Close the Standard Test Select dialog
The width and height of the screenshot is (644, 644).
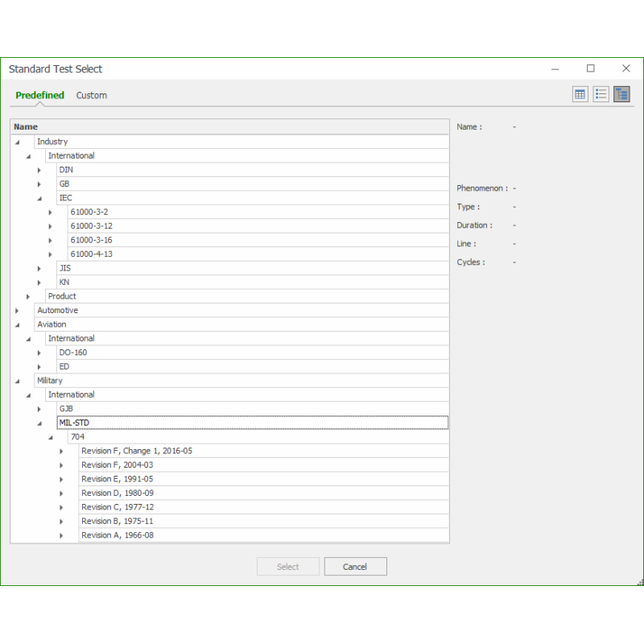(x=625, y=68)
